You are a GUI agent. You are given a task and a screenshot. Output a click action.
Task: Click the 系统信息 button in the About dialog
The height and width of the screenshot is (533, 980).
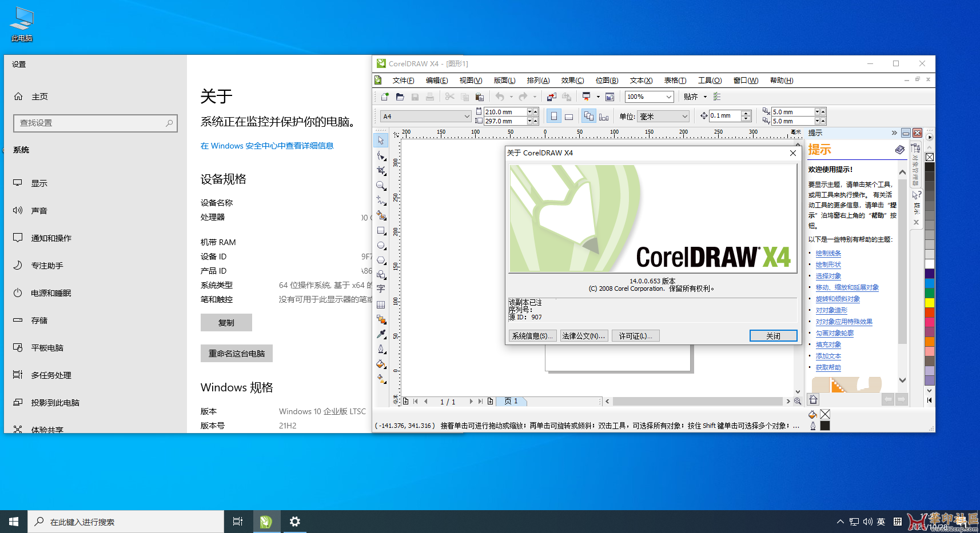pyautogui.click(x=532, y=335)
